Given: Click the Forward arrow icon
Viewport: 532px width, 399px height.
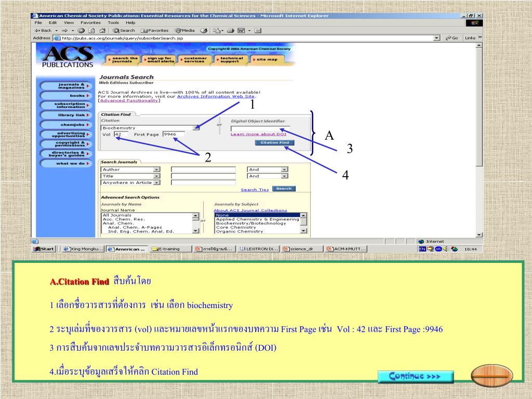Looking at the screenshot, I should [x=64, y=31].
